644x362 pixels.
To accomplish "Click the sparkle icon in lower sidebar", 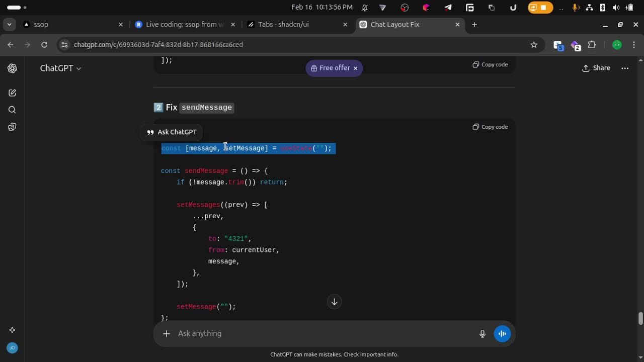I will click(13, 330).
